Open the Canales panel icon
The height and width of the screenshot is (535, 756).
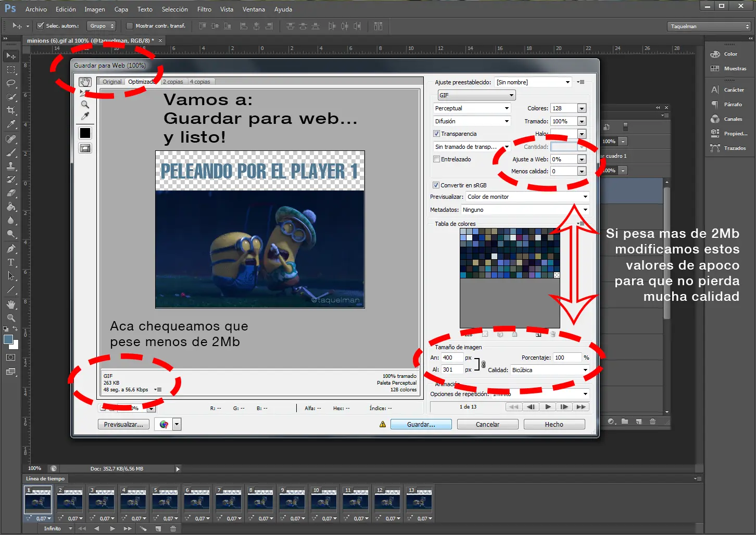(715, 119)
